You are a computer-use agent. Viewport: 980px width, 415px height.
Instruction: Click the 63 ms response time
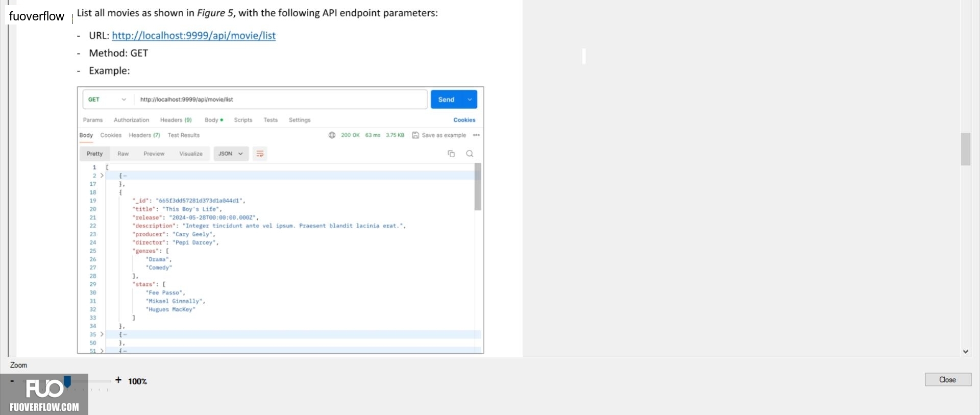tap(373, 135)
